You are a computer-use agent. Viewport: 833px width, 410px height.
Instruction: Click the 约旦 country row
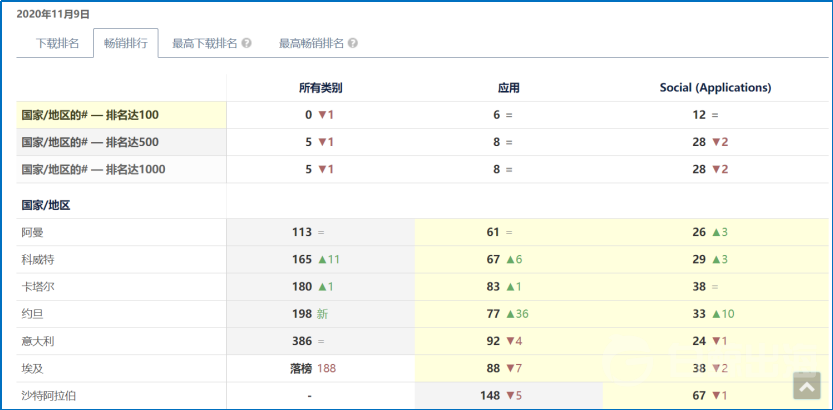[x=32, y=314]
